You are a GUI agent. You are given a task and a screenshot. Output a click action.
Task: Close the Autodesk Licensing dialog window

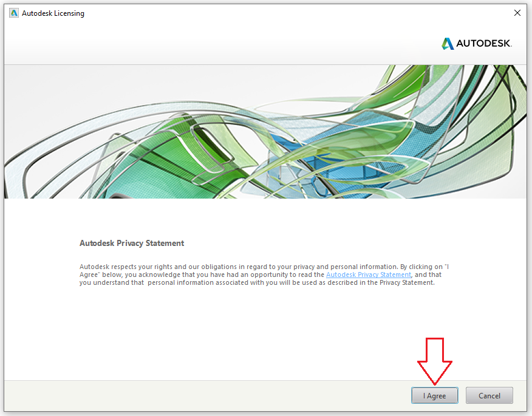[517, 12]
